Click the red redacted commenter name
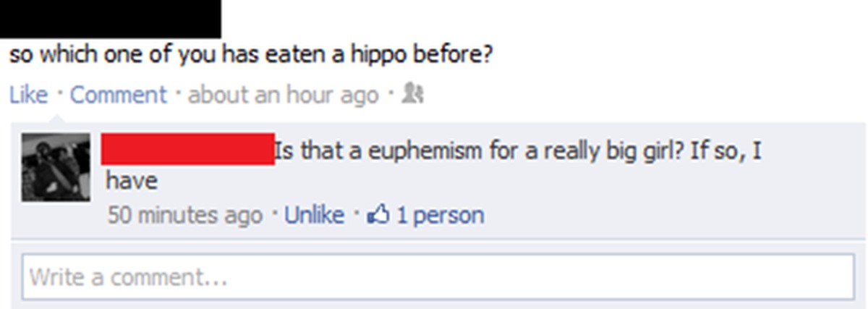Image resolution: width=868 pixels, height=309 pixels. coord(187,148)
